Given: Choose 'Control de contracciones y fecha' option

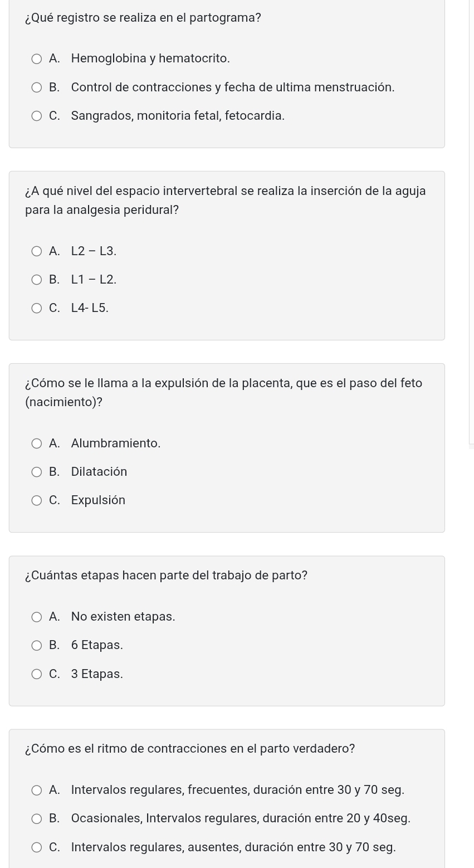Looking at the screenshot, I should pyautogui.click(x=37, y=87).
